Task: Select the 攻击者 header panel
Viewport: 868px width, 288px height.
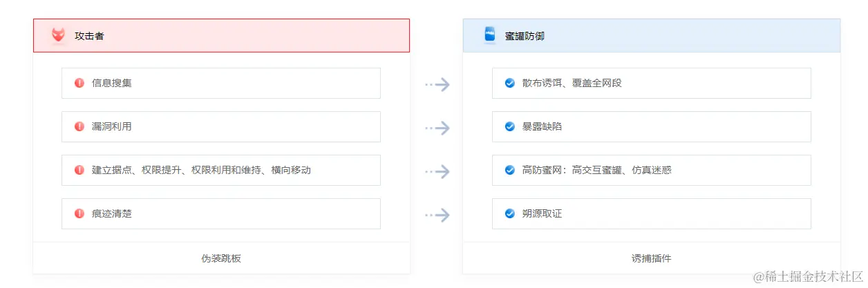Action: [x=221, y=35]
